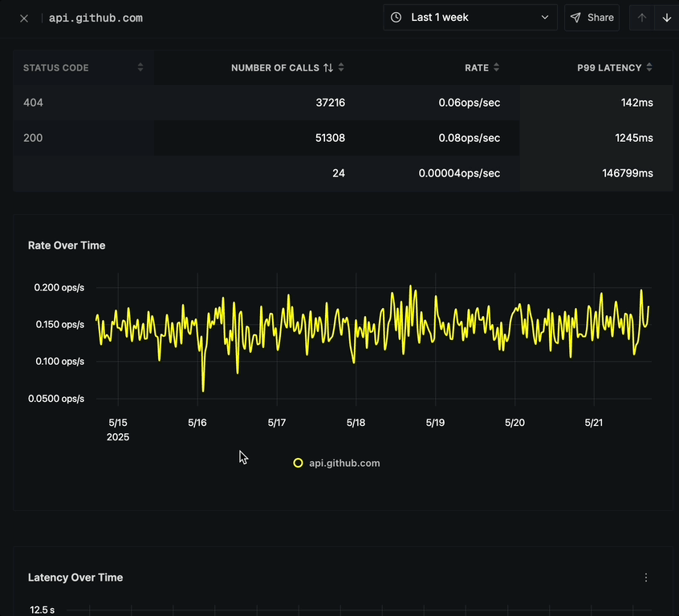
Task: Open Latency Over Time options menu
Action: pos(645,577)
